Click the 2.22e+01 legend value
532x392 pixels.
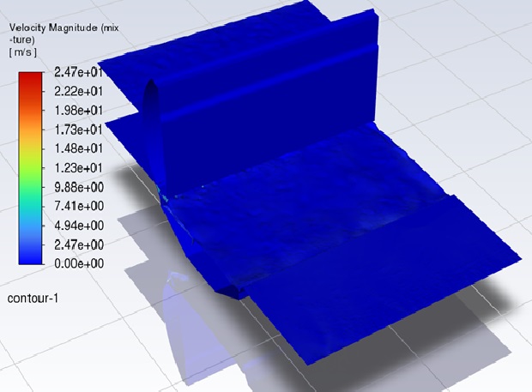79,91
